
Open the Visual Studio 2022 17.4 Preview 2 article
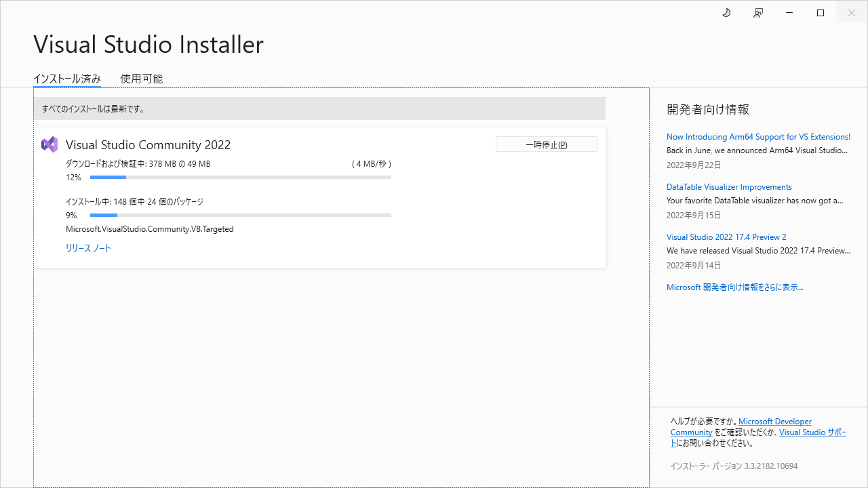726,237
